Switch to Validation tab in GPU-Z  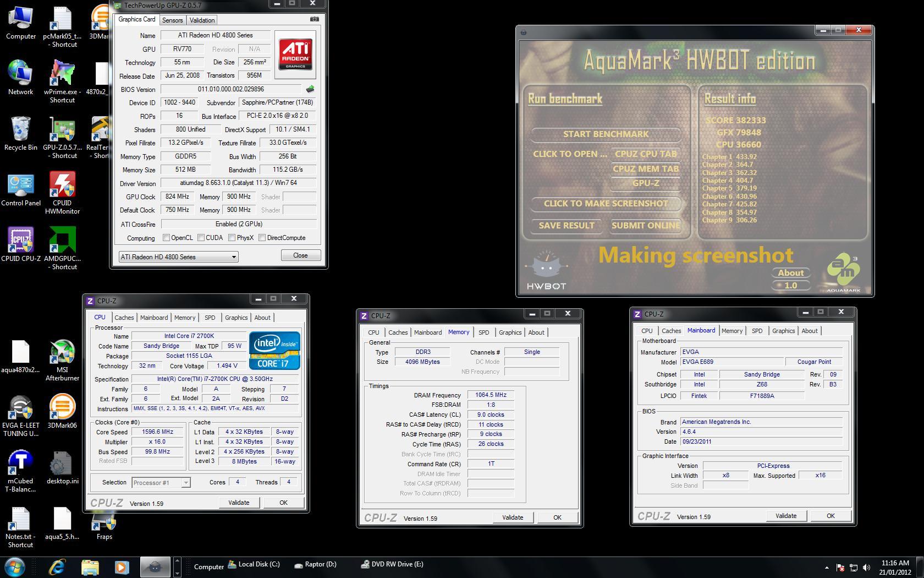(x=202, y=20)
